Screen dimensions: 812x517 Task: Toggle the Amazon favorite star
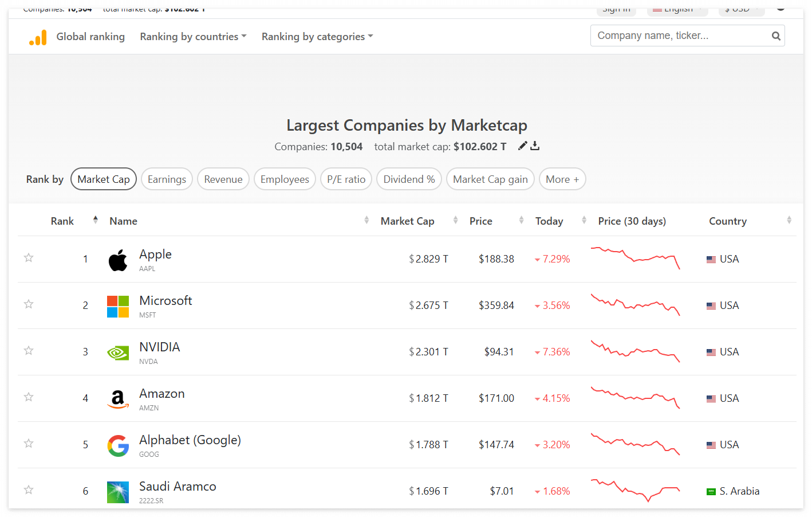[29, 397]
